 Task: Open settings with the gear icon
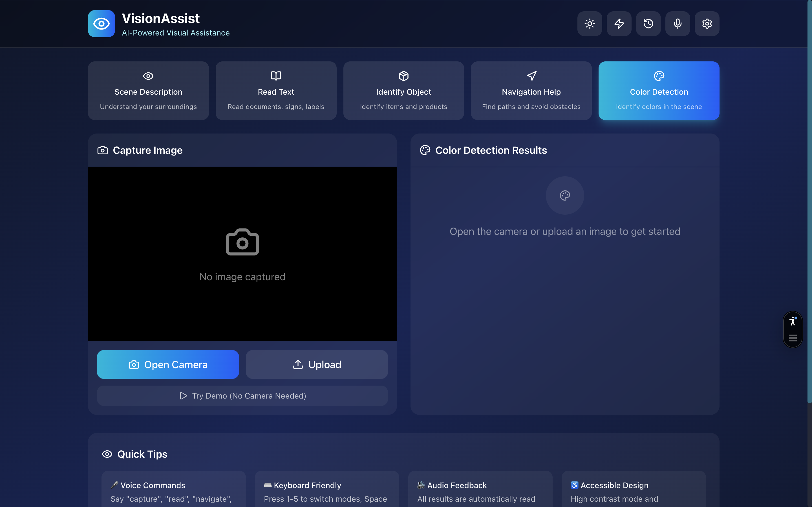pos(707,23)
